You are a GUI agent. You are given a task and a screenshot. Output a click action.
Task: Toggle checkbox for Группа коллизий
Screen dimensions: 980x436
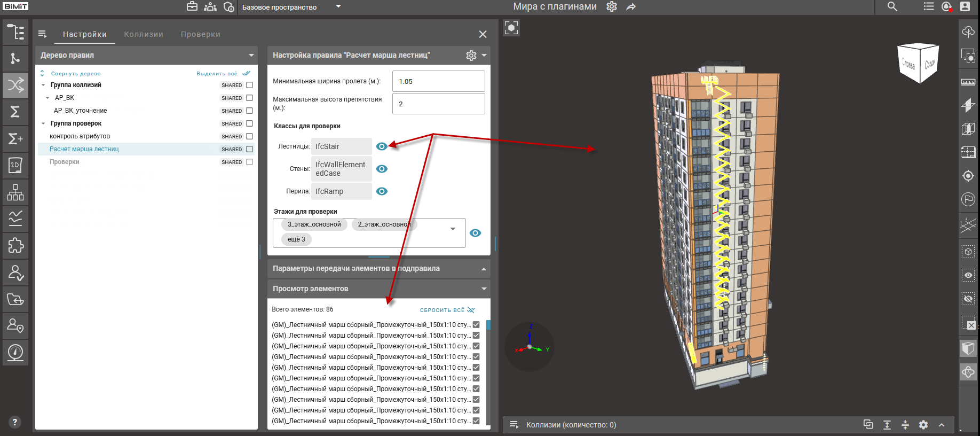pos(249,85)
